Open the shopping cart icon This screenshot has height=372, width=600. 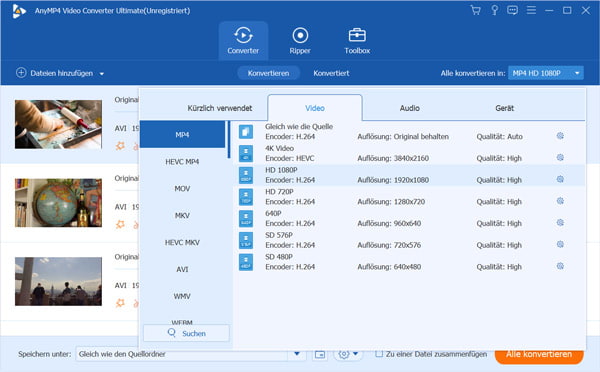click(475, 10)
